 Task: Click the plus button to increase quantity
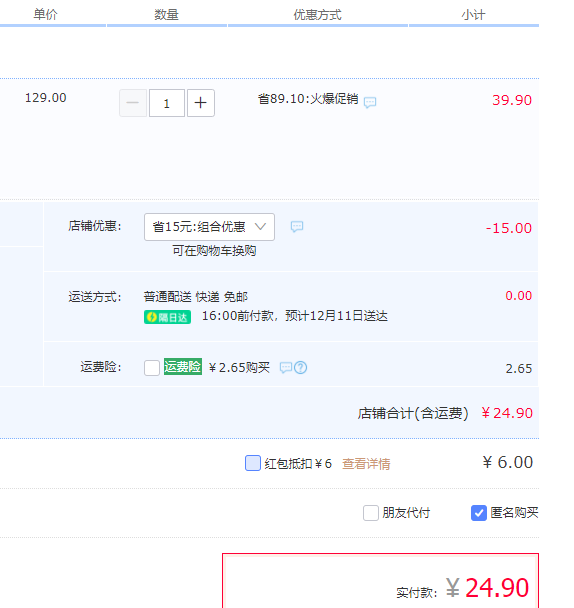(201, 103)
